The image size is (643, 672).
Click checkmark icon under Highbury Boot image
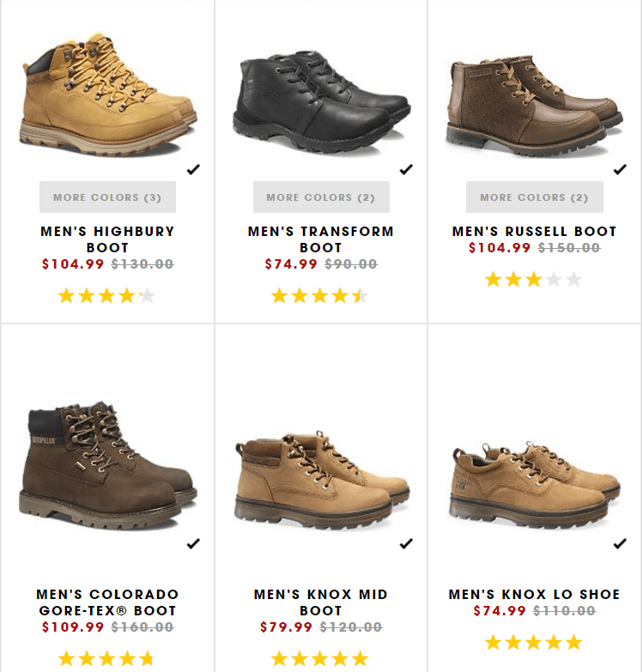193,170
